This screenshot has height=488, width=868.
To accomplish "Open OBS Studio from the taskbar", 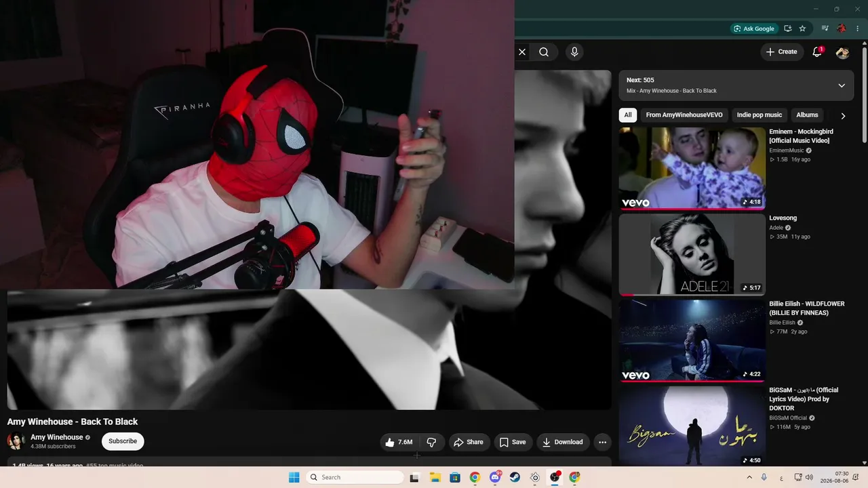I will 555,477.
